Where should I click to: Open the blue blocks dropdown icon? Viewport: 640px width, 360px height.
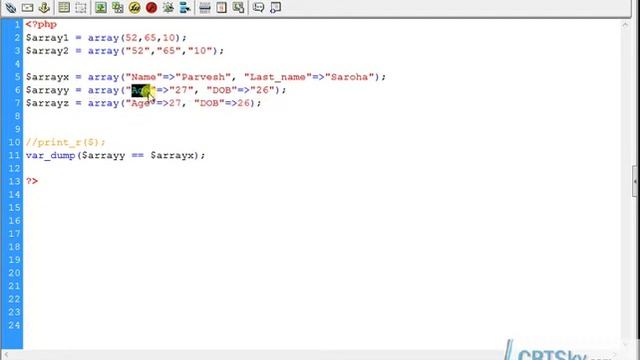click(184, 7)
